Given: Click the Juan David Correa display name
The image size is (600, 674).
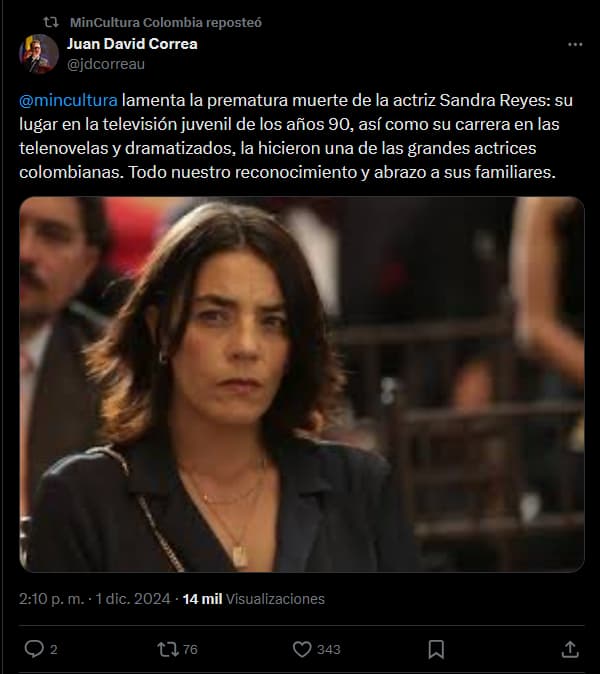Looking at the screenshot, I should [132, 44].
